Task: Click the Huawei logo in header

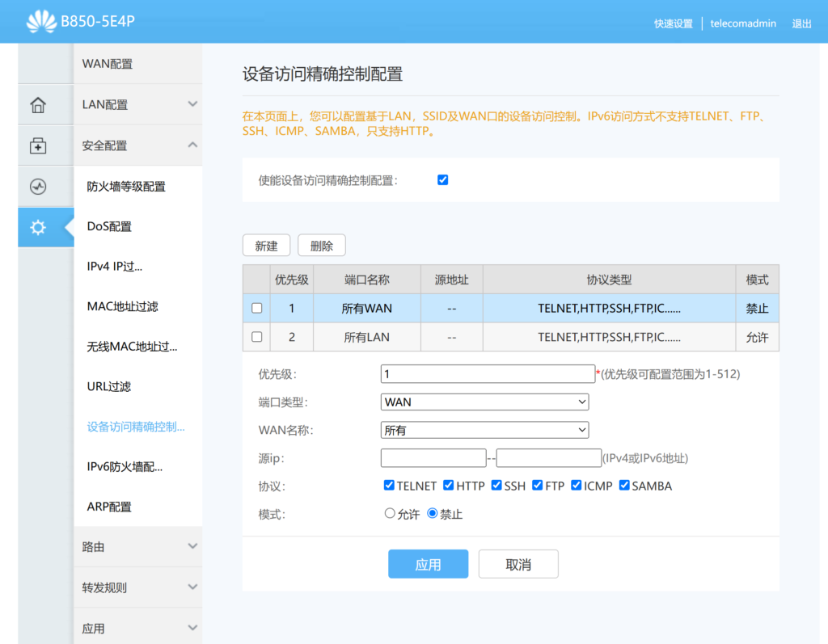Action: tap(41, 22)
